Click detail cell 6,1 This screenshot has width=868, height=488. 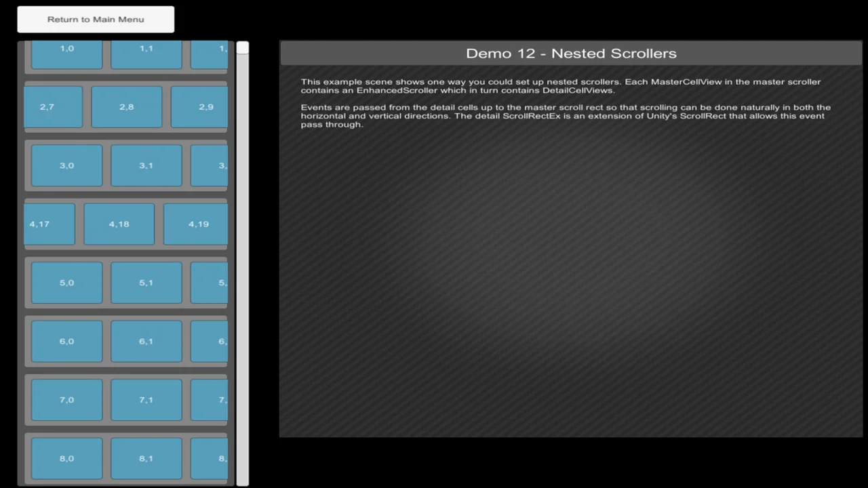click(146, 342)
